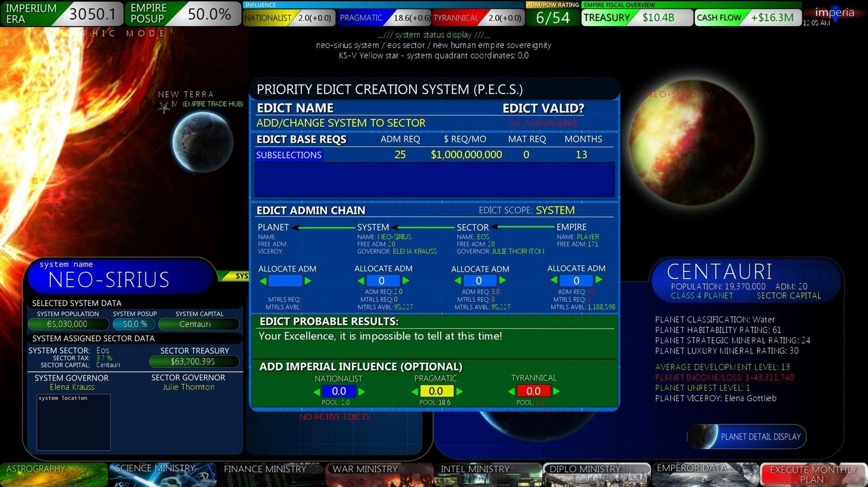Click the Treasury $10.4B display
Screen dimensions: 868x487
[x=636, y=18]
